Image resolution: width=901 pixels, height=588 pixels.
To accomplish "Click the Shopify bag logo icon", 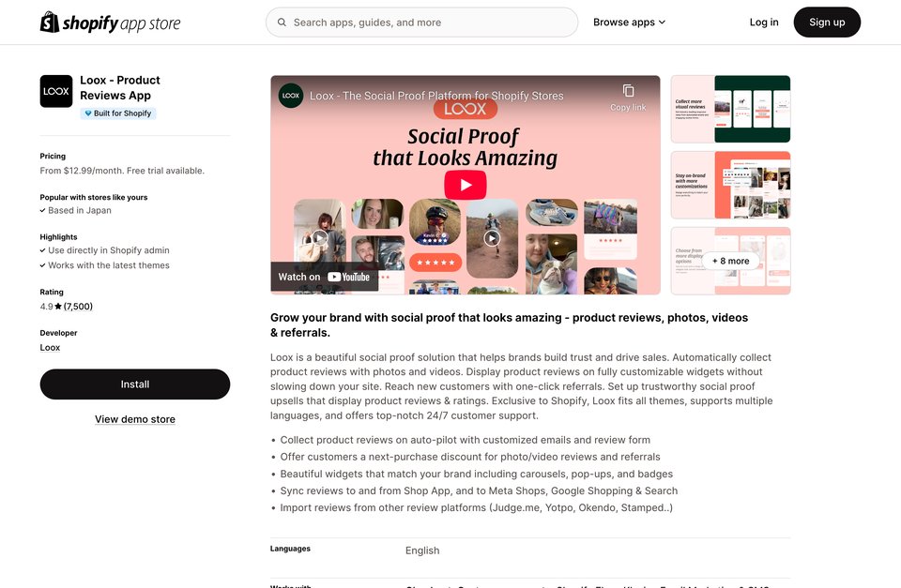I will coord(50,23).
